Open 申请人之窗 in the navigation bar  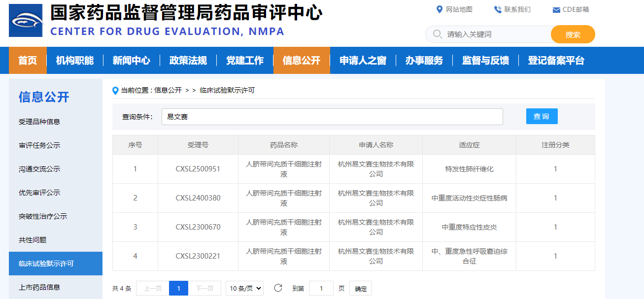pos(363,61)
